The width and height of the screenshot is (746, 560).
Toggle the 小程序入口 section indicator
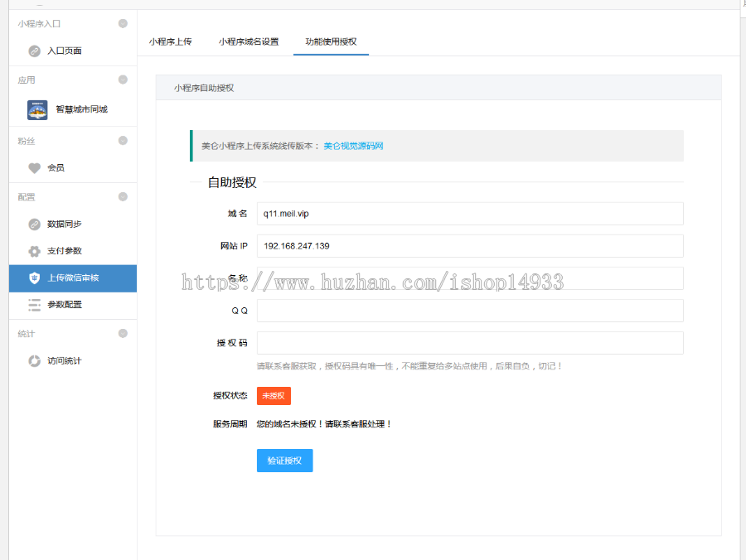[124, 24]
